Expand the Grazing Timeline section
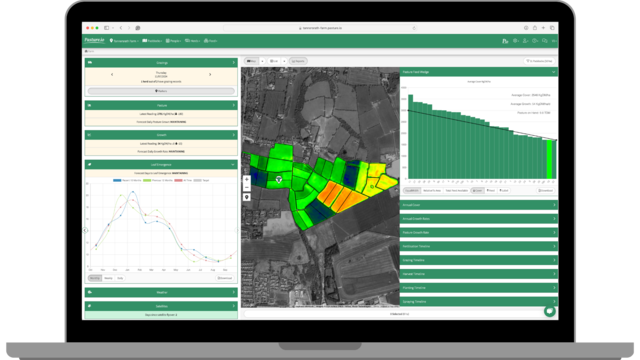 coord(479,260)
